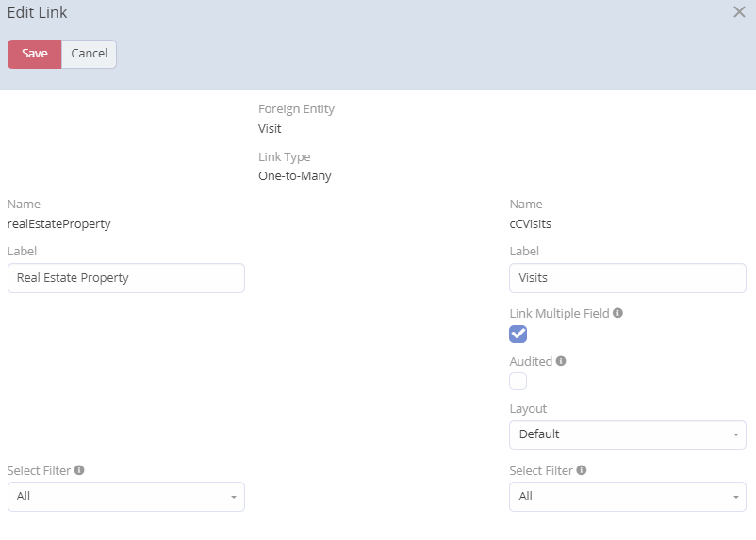Click the Save button

point(35,54)
